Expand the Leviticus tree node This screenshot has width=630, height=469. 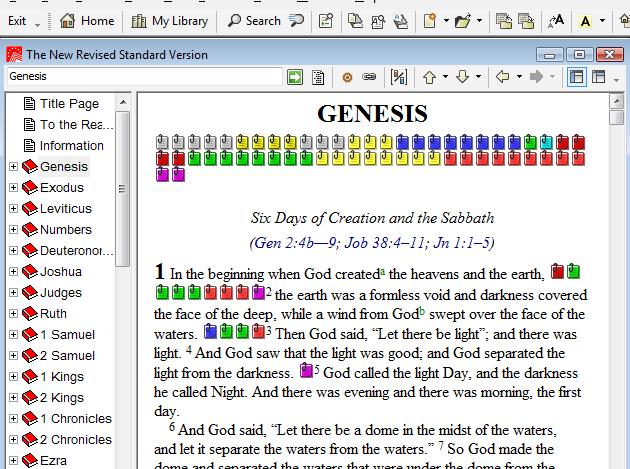(x=13, y=208)
